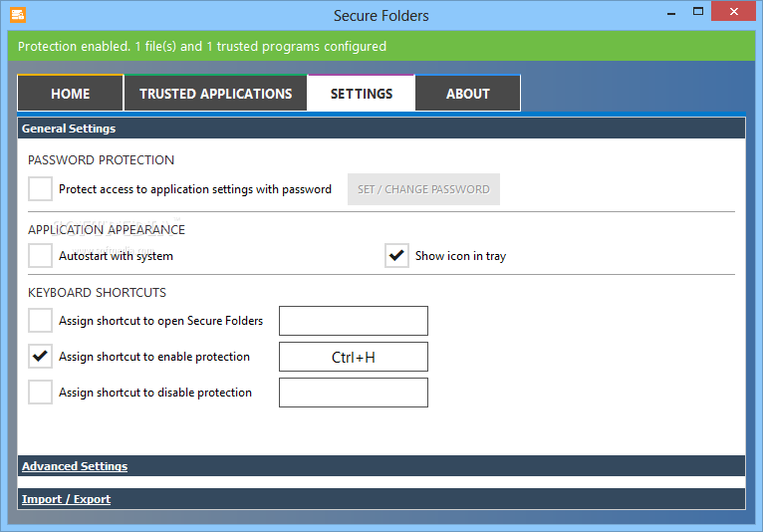This screenshot has width=763, height=532.
Task: Open the HOME tab
Action: pos(71,93)
